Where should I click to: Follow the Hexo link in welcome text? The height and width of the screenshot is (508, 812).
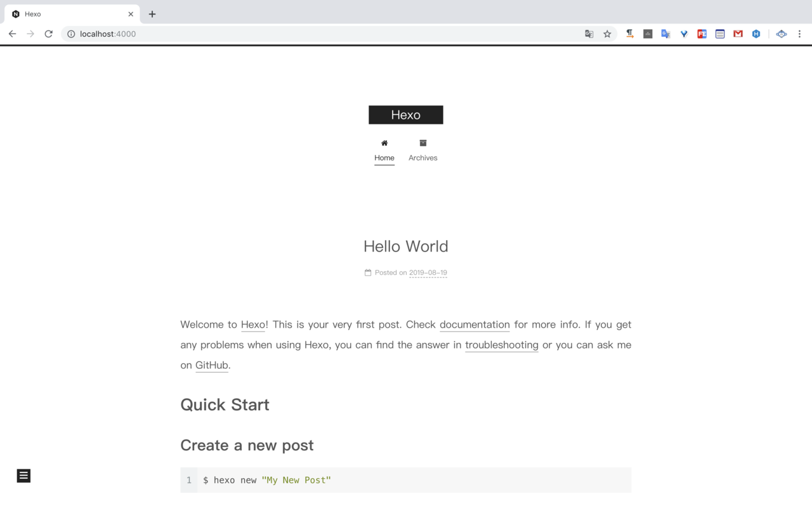[253, 324]
